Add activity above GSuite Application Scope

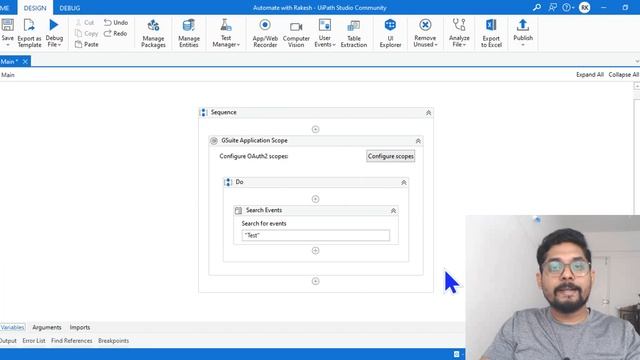click(315, 129)
